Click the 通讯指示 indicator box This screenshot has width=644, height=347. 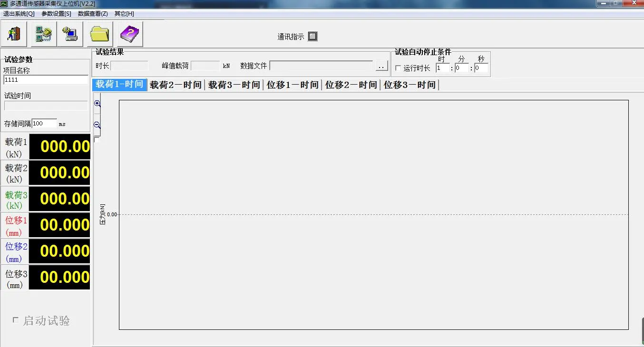[312, 36]
